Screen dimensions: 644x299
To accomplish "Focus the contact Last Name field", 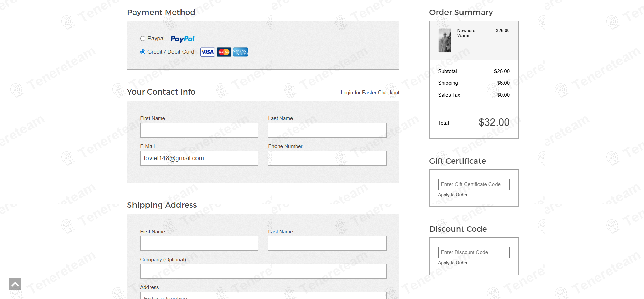I will tap(327, 130).
